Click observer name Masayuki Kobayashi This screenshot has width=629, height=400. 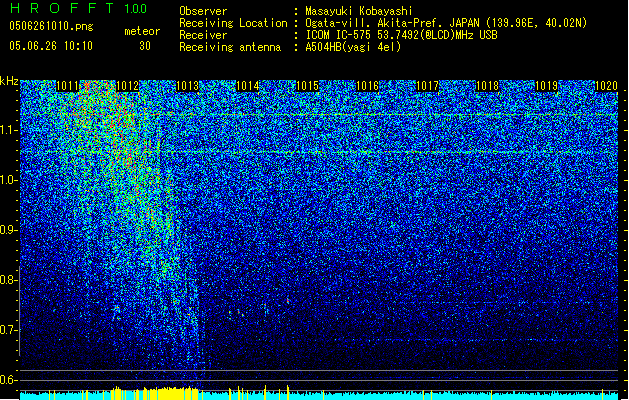(x=359, y=11)
